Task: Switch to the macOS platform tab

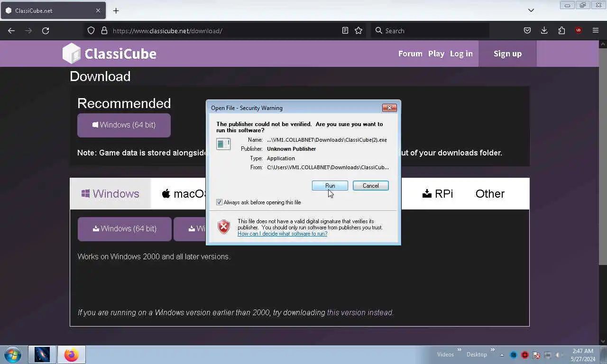Action: pyautogui.click(x=184, y=193)
